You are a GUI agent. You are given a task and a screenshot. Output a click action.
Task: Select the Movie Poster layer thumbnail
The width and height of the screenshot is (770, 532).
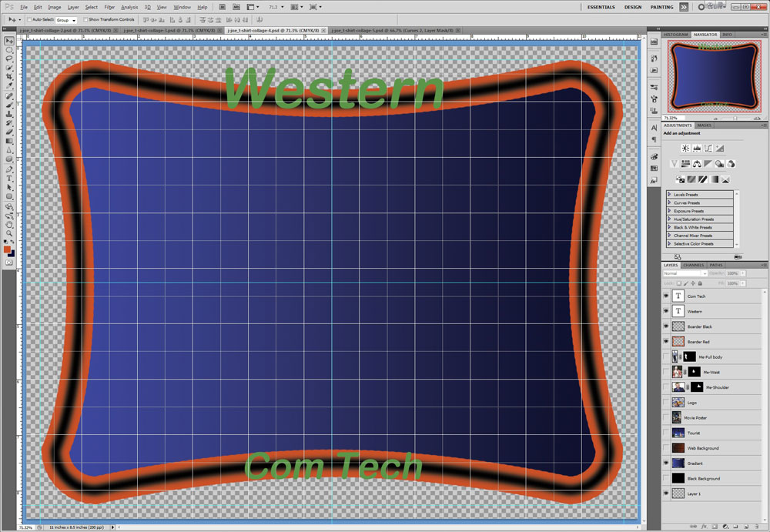click(677, 417)
